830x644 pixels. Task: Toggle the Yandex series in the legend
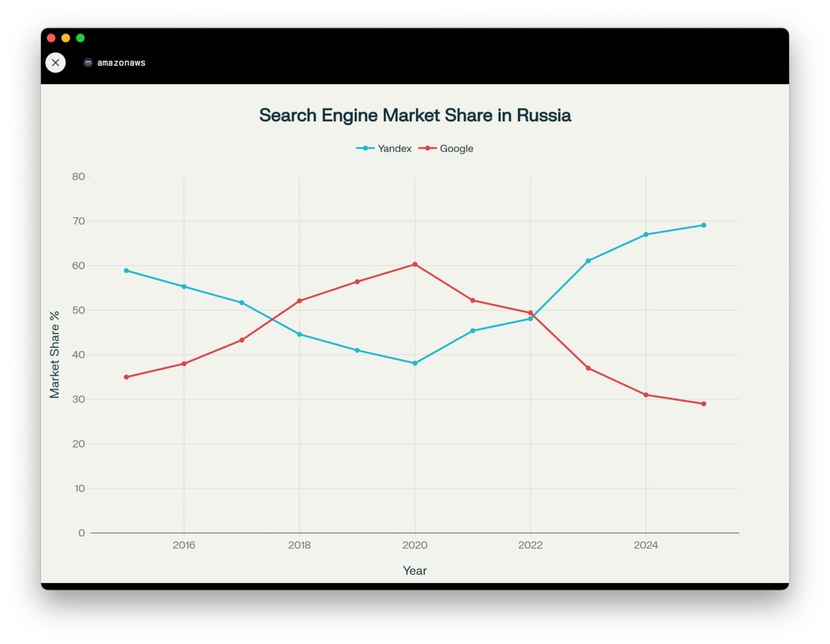(385, 148)
